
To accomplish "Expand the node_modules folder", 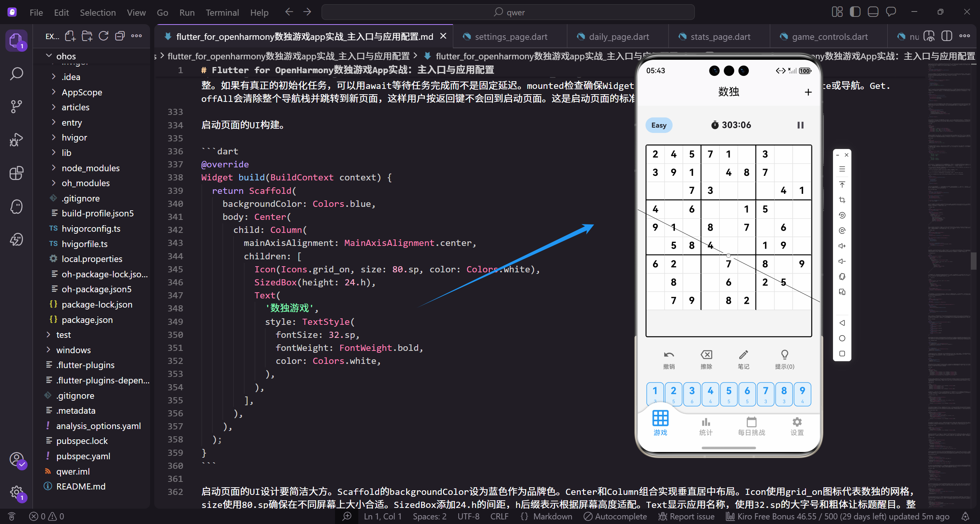I will tap(90, 168).
